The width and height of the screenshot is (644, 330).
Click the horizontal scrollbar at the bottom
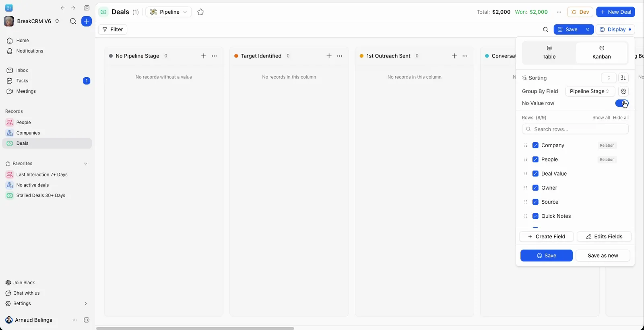click(195, 328)
